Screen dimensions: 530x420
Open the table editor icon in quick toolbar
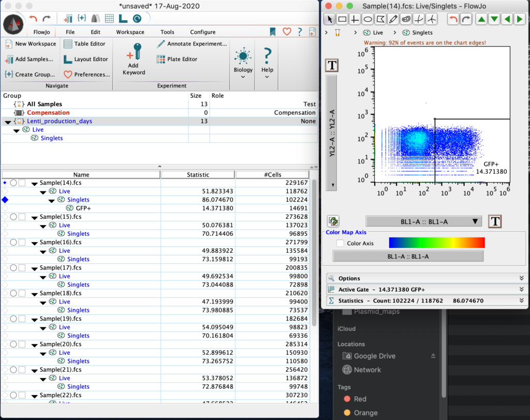click(x=109, y=19)
